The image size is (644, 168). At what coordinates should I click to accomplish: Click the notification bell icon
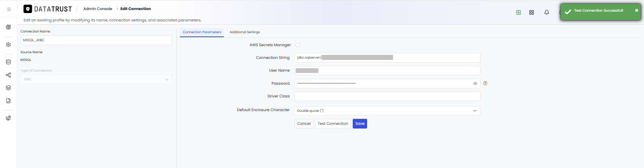[547, 12]
